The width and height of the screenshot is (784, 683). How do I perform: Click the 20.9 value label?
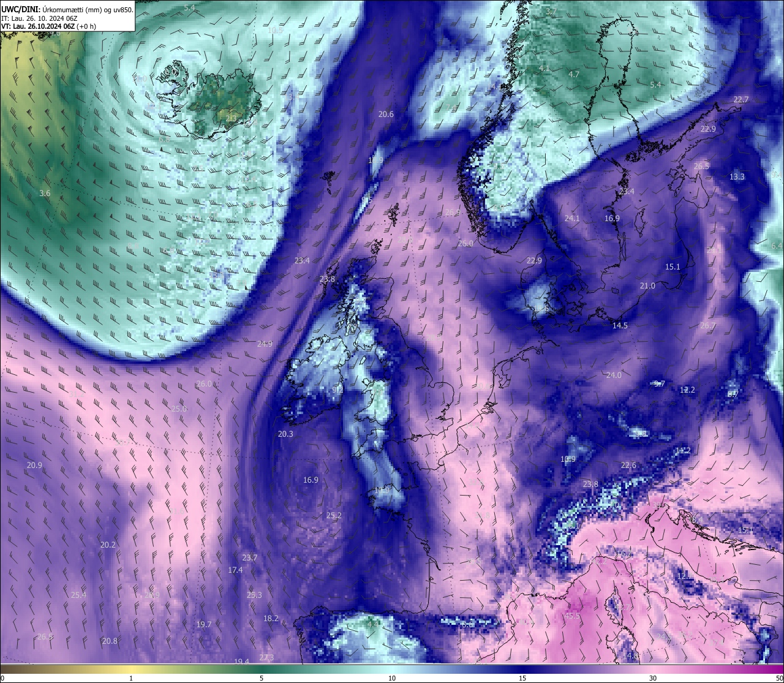[34, 466]
